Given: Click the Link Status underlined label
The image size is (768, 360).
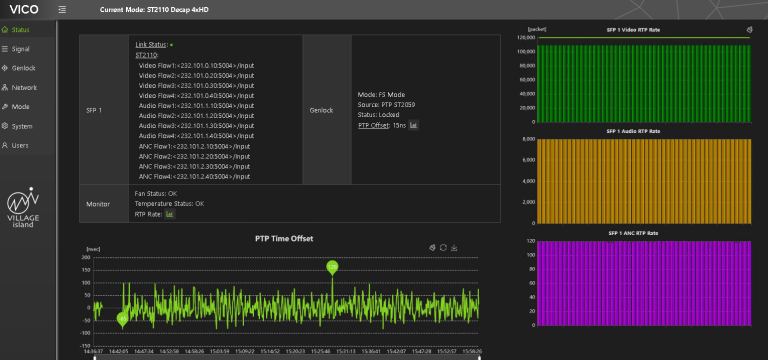Looking at the screenshot, I should [151, 45].
